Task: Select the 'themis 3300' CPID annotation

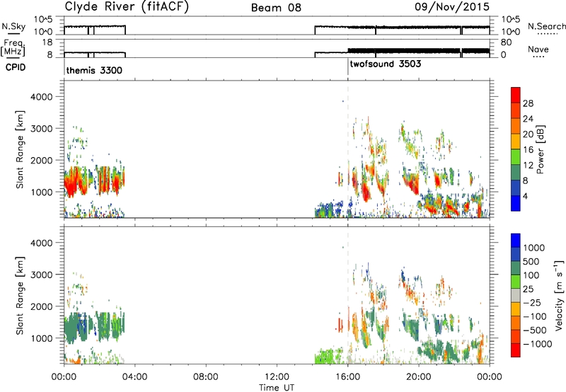Action: tap(94, 70)
